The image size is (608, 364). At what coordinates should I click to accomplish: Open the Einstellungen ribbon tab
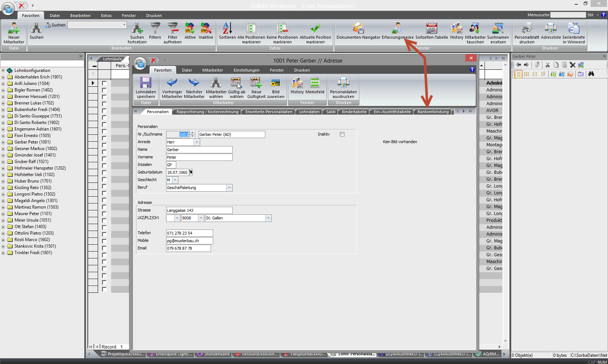pyautogui.click(x=246, y=70)
